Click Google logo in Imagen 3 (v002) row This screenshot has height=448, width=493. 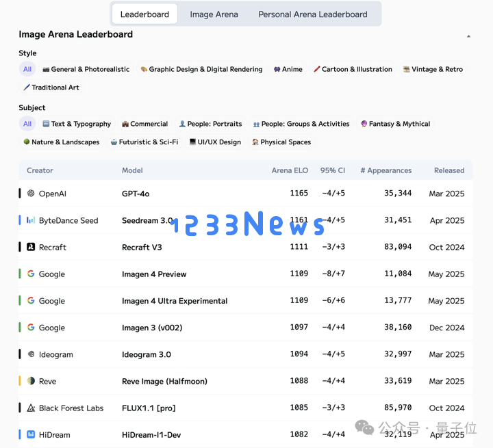[x=31, y=328]
